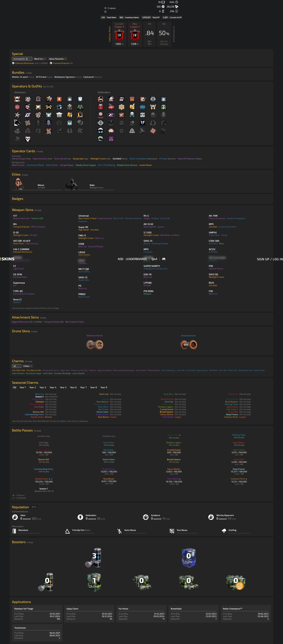This screenshot has width=283, height=644.
Task: Click the Trackmania application card
Action: pyautogui.click(x=37, y=633)
